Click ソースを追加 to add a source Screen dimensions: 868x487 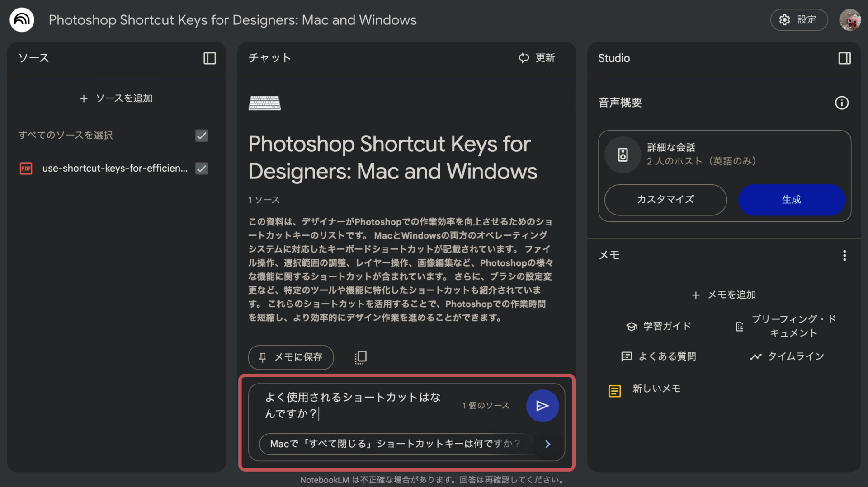[x=116, y=98]
